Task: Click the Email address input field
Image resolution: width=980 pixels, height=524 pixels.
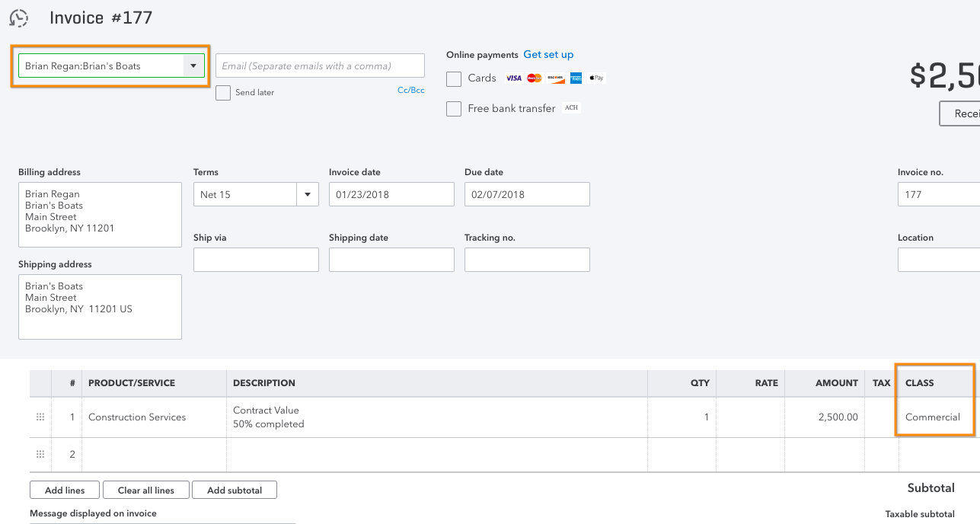Action: tap(320, 65)
